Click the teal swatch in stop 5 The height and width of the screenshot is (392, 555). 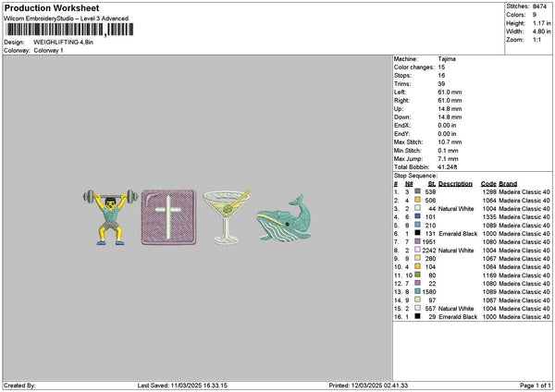click(x=418, y=225)
